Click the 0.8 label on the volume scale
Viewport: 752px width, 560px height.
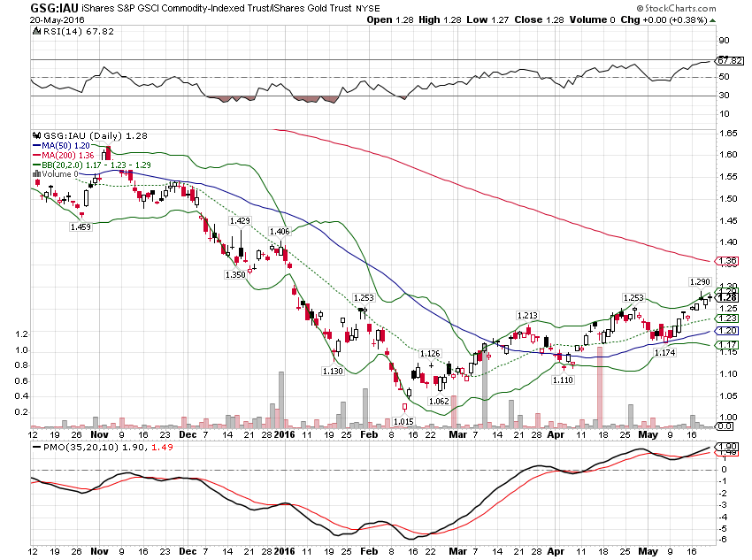point(21,365)
